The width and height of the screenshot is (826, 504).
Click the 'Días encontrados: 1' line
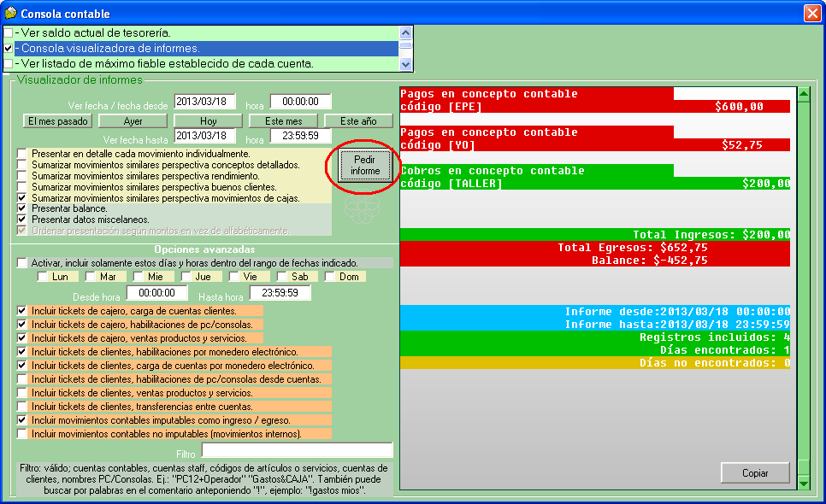[595, 350]
